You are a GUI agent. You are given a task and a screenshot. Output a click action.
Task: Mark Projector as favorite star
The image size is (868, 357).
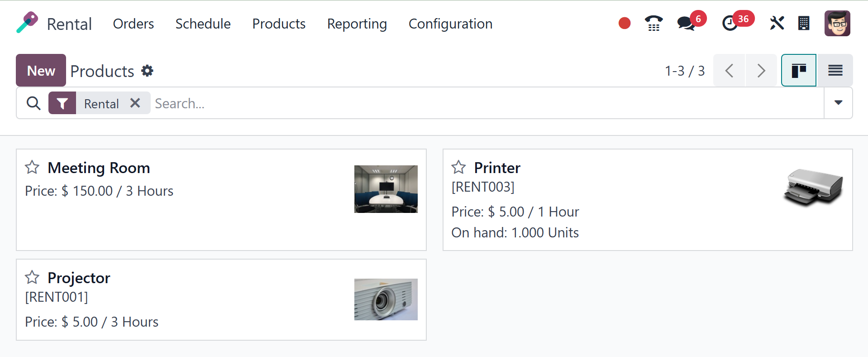pyautogui.click(x=32, y=277)
